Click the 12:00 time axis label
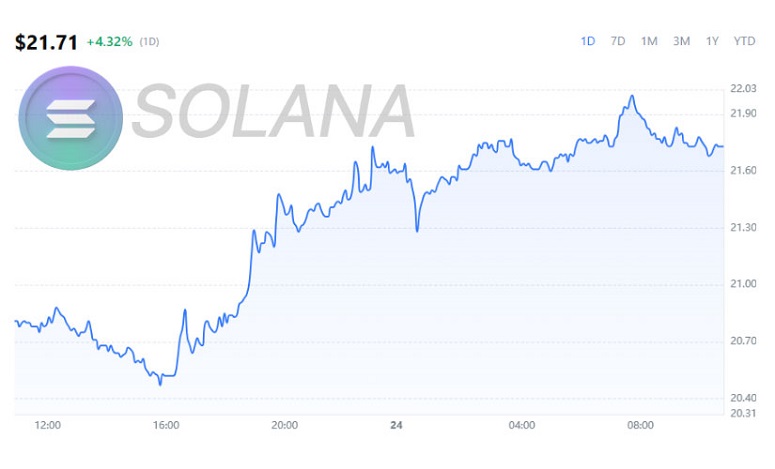The image size is (775, 469). point(47,425)
